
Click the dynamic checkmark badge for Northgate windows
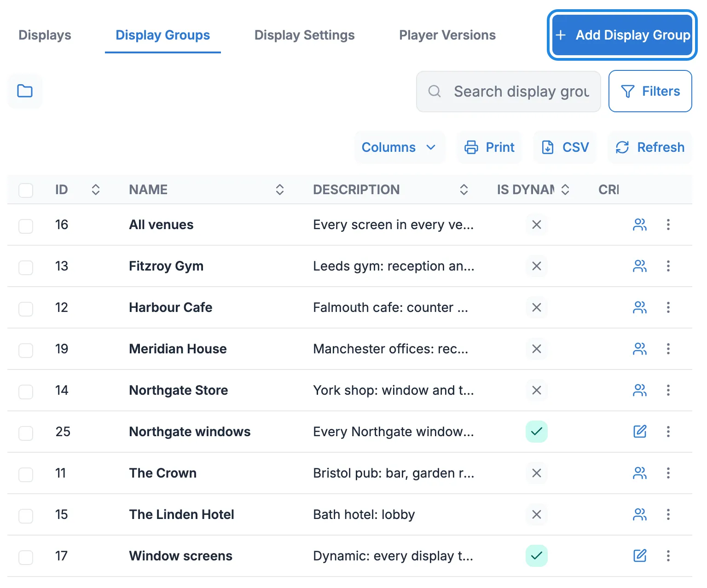(x=537, y=432)
